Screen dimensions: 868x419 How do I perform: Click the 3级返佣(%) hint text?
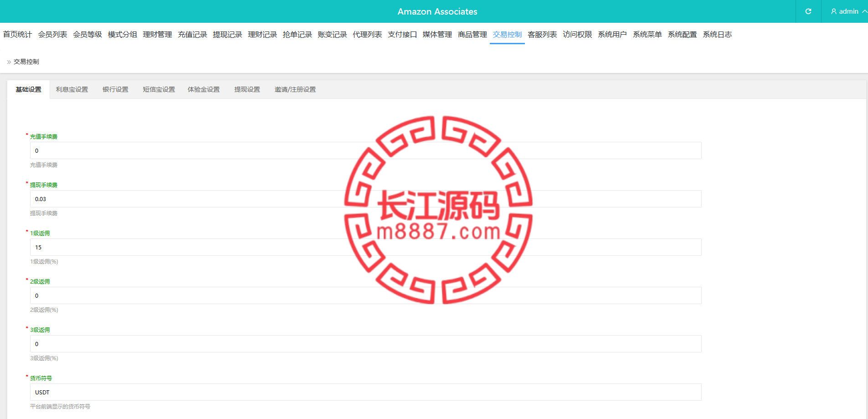(x=44, y=358)
